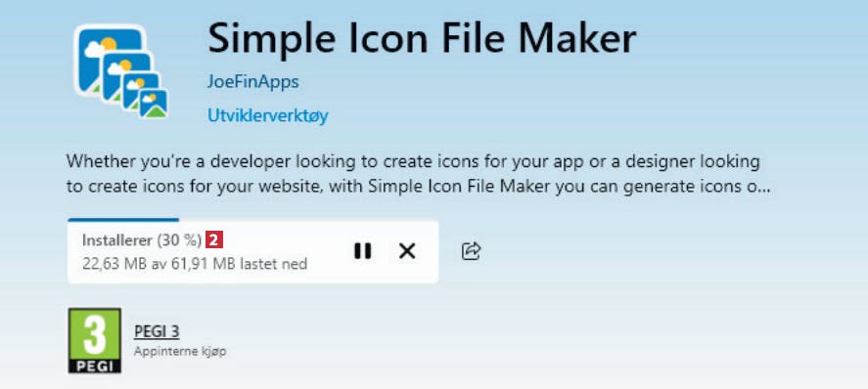Click the Installerer (30 %) status text
The image size is (868, 389).
(x=142, y=240)
